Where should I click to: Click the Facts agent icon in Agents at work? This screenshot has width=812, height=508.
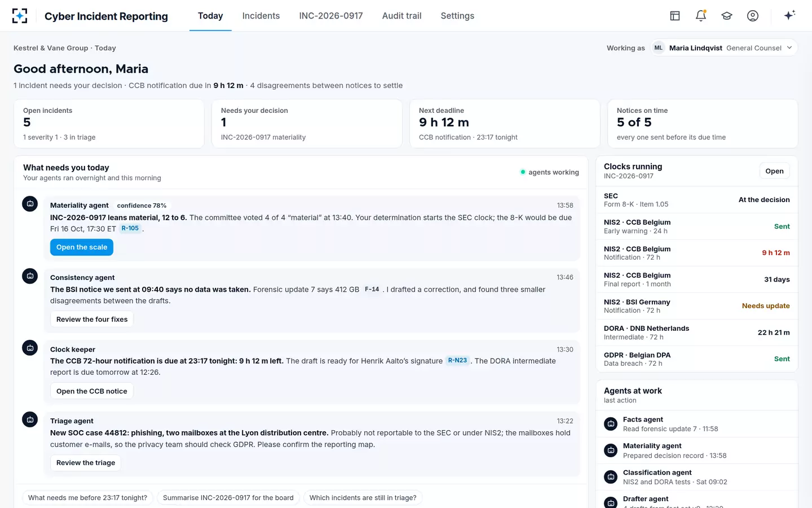click(611, 424)
